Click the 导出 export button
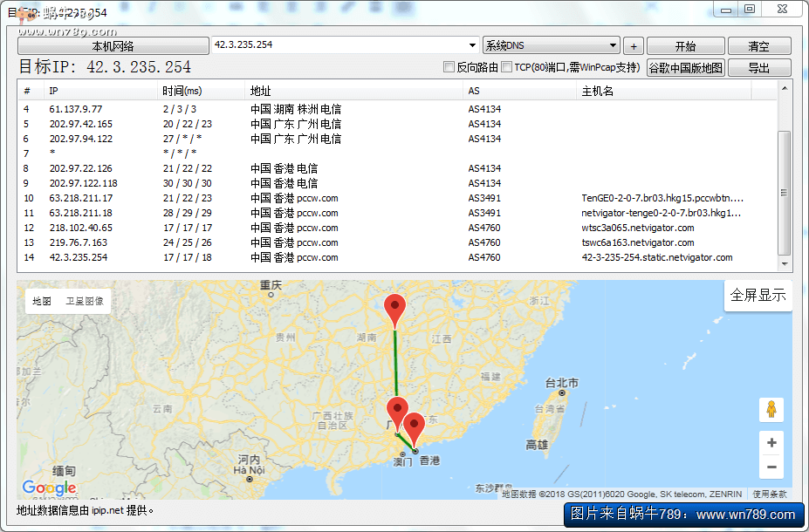 point(758,68)
